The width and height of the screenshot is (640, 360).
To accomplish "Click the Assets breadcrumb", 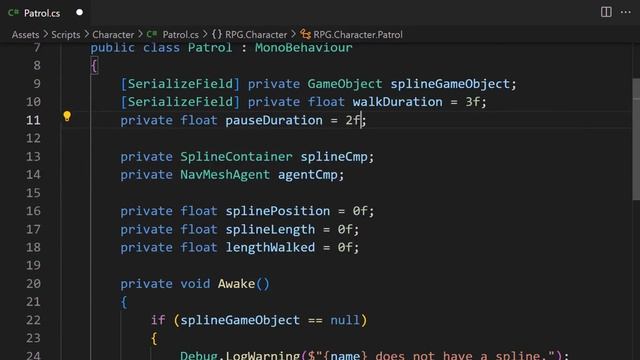I will click(x=25, y=35).
